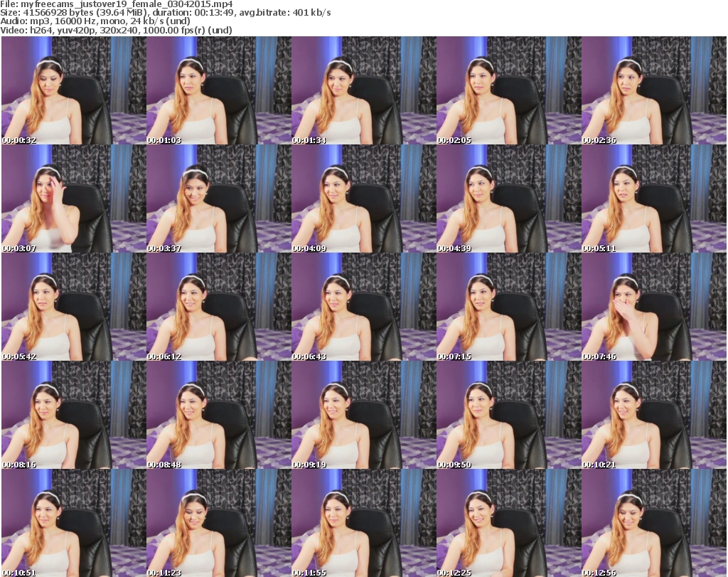Select the thumbnail stamped 00:01:03
Screen dimensions: 728x577
pyautogui.click(x=219, y=90)
